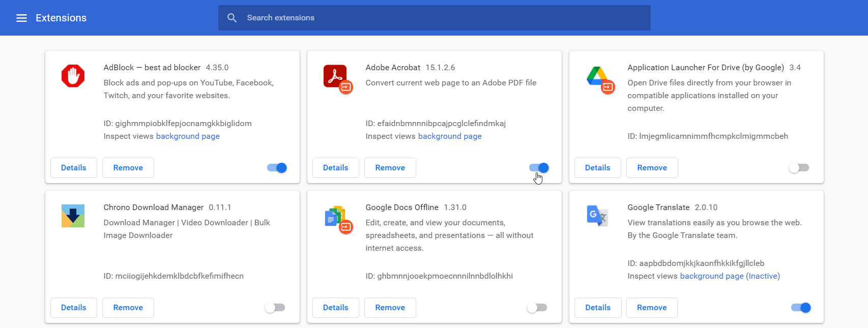Screen dimensions: 868x328
Task: Click Translate ID aapbdbdomjkkjkaonfhkkikfgjllcleb
Action: pyautogui.click(x=696, y=263)
